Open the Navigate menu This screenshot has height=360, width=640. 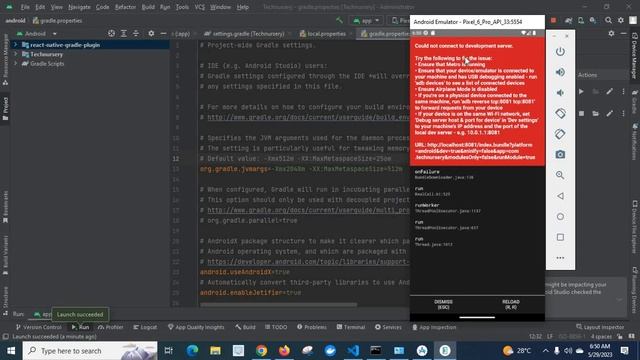coord(79,7)
